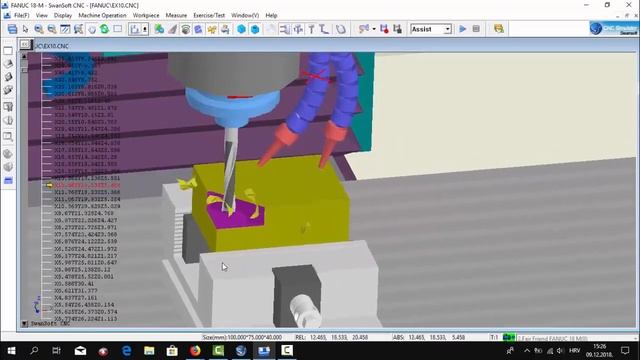Click the printer-like machine icon
The image size is (640, 360).
tap(225, 29)
